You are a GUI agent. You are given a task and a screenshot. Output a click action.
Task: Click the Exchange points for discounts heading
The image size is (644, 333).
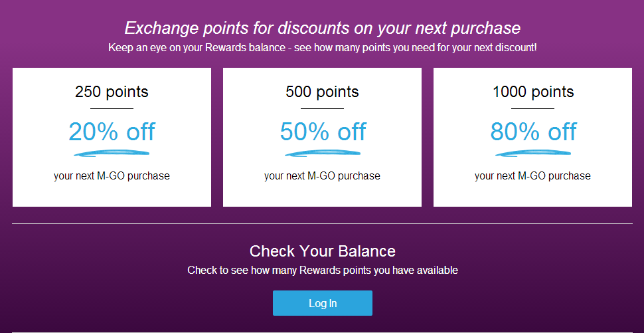(323, 28)
